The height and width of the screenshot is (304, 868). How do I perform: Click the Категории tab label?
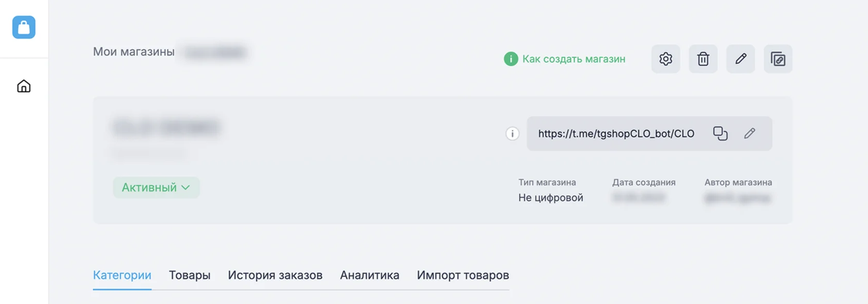pos(122,275)
